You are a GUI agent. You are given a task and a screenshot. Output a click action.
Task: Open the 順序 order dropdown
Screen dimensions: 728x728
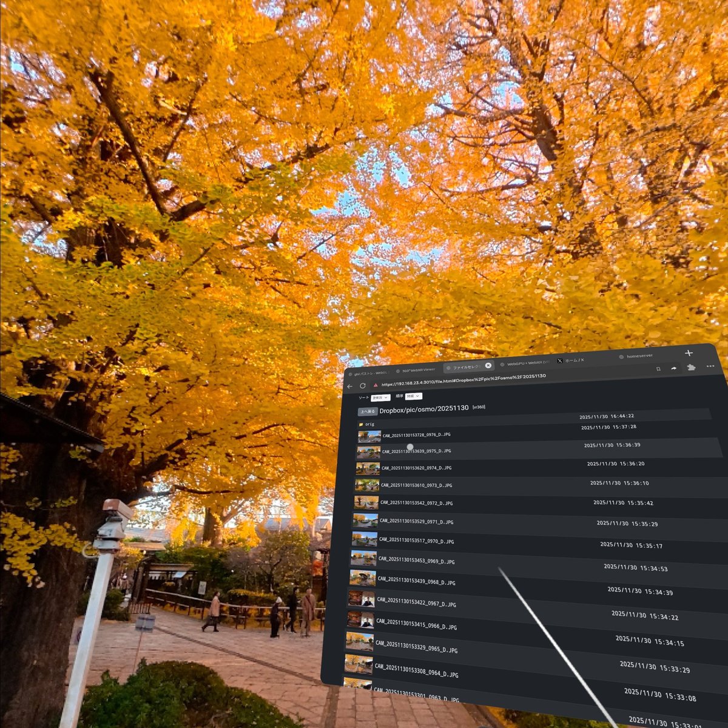pyautogui.click(x=414, y=396)
